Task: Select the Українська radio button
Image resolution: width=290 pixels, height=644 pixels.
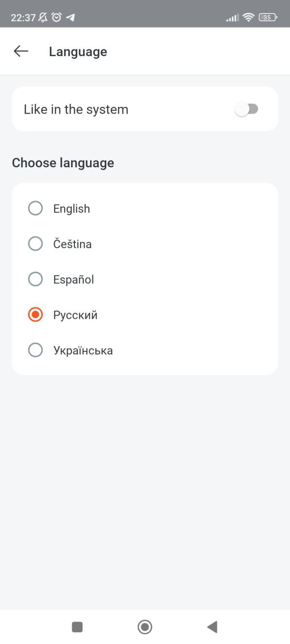Action: pos(35,350)
